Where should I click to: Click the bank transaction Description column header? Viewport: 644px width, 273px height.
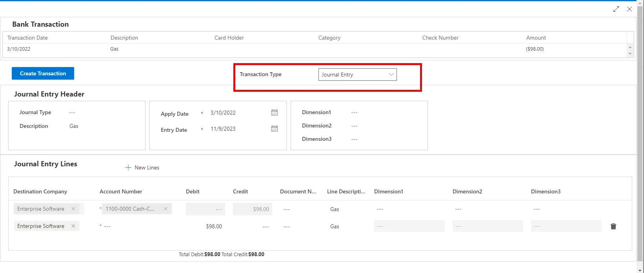point(124,38)
